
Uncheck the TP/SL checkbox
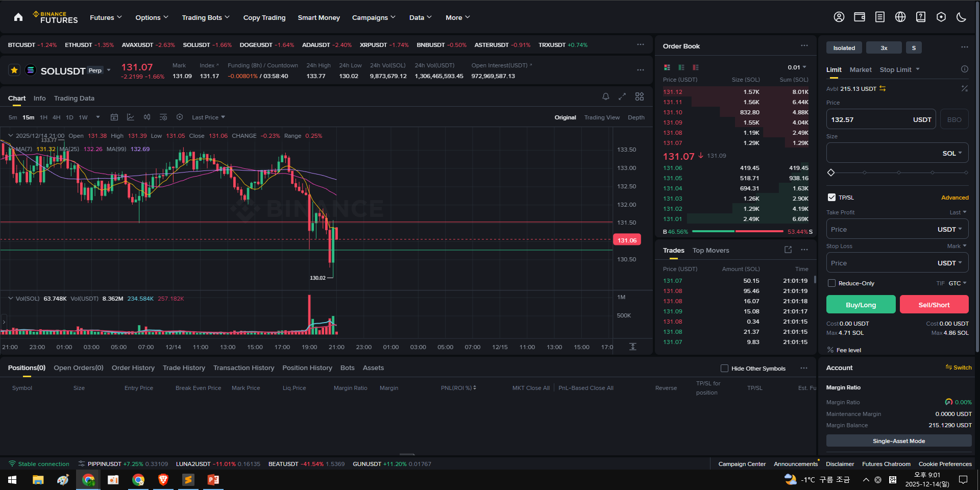coord(832,198)
